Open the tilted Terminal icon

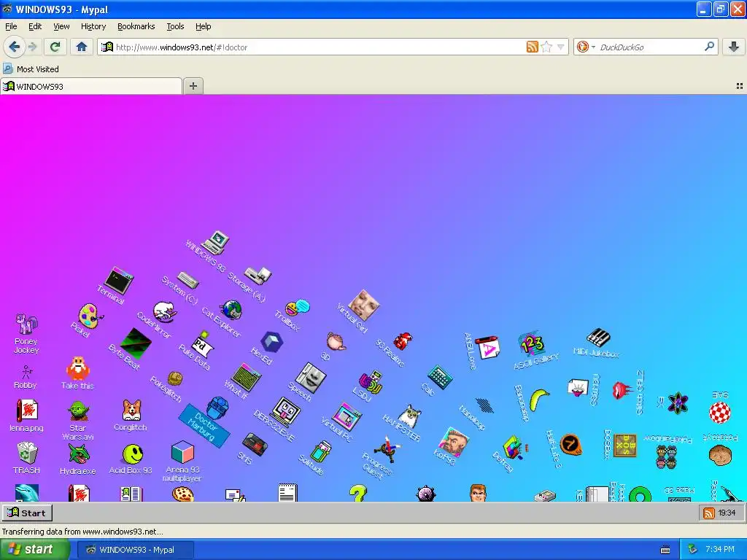118,280
